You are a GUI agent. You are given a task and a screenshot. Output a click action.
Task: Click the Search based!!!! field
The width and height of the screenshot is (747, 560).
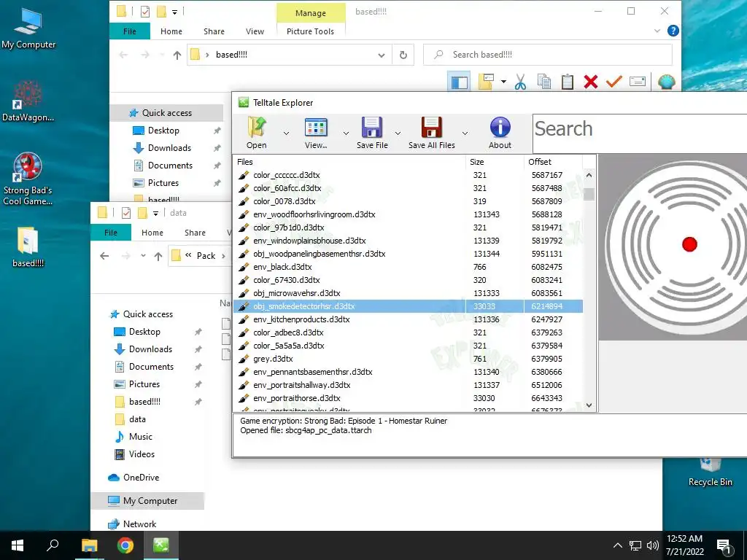pyautogui.click(x=548, y=55)
